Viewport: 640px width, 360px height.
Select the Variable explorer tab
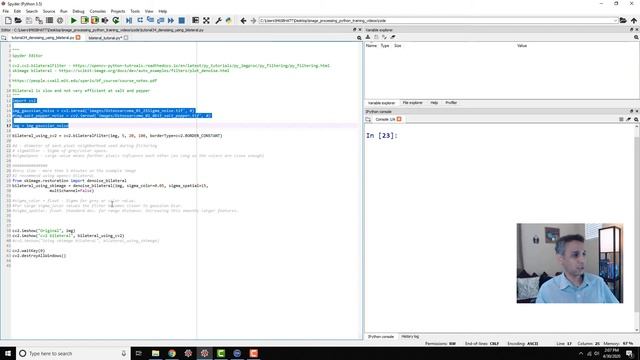[x=381, y=103]
